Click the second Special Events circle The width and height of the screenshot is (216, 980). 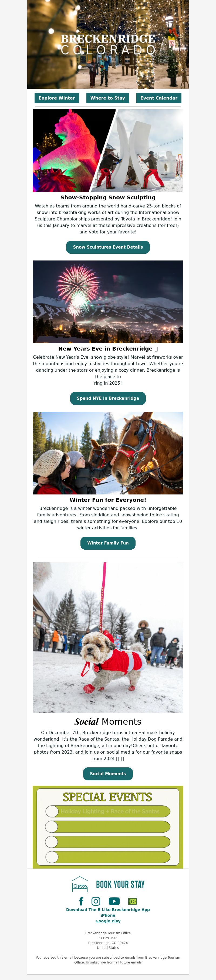tap(52, 827)
